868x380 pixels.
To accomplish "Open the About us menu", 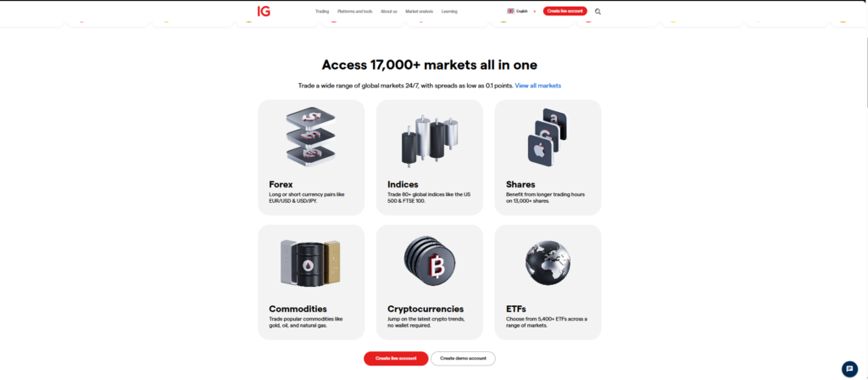I will pos(388,11).
